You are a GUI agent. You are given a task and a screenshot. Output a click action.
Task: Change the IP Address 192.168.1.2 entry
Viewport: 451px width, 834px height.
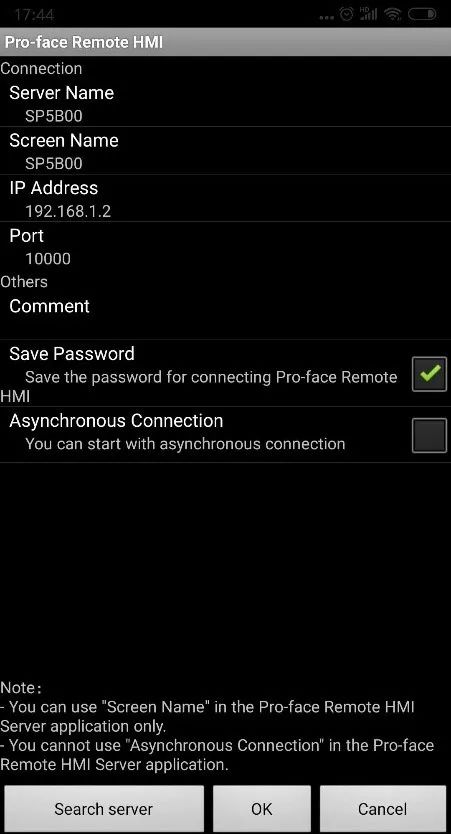coord(226,198)
